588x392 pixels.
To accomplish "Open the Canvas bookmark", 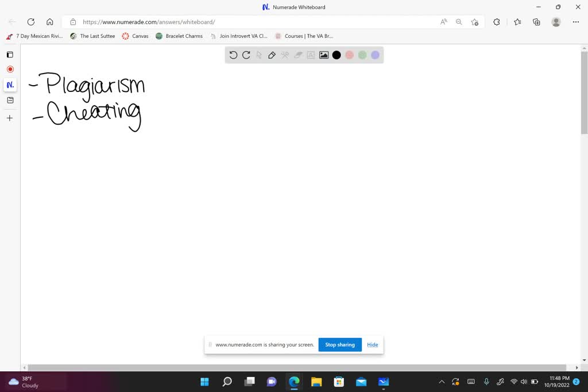I will [135, 36].
